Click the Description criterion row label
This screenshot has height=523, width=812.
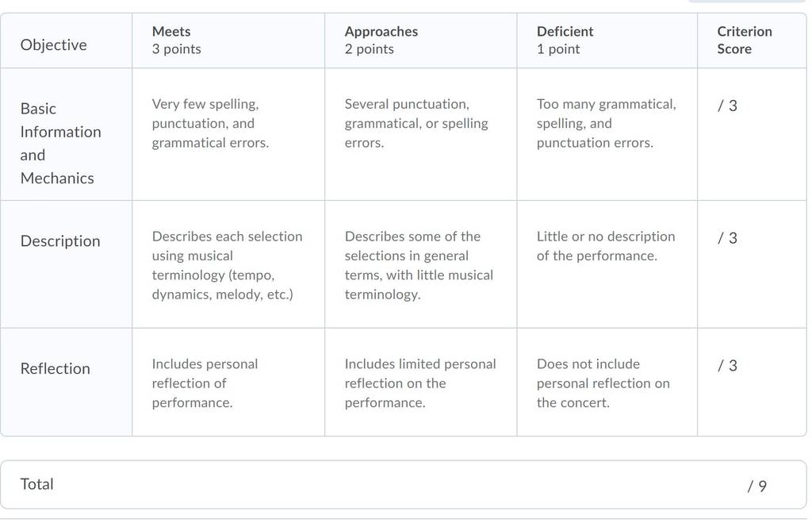60,241
